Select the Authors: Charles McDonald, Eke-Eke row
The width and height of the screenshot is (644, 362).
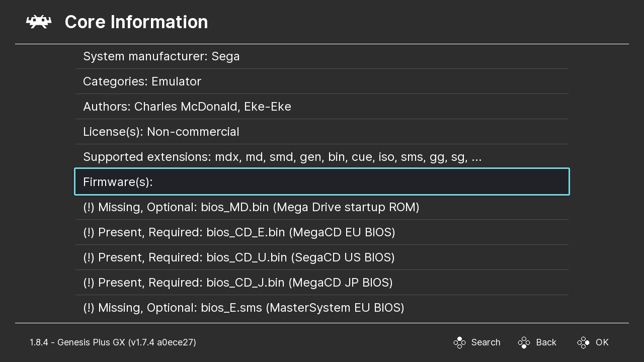pos(322,107)
